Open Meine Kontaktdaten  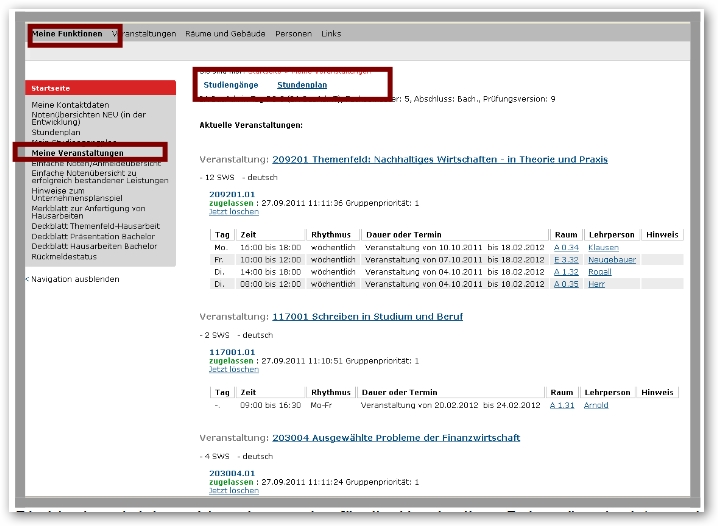pos(71,105)
